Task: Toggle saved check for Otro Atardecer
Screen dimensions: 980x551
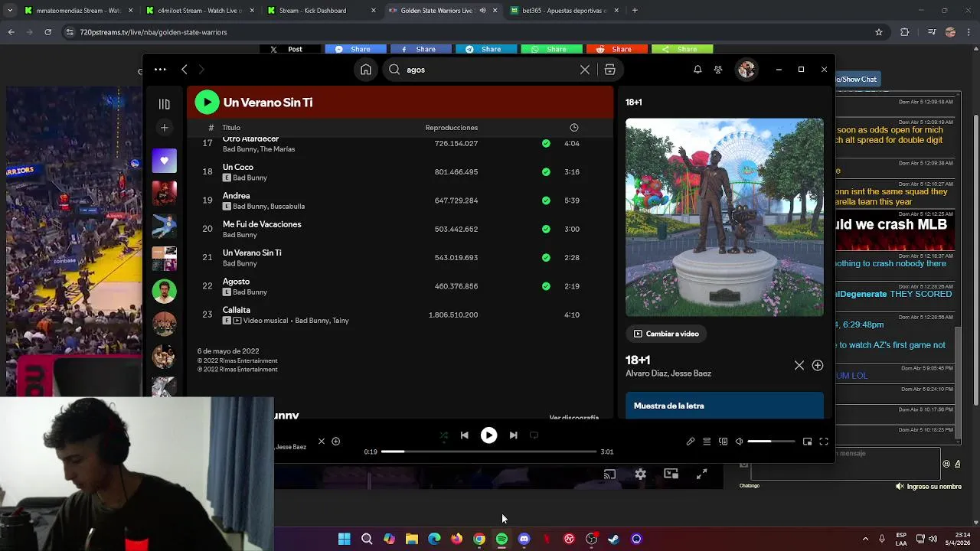Action: click(546, 144)
